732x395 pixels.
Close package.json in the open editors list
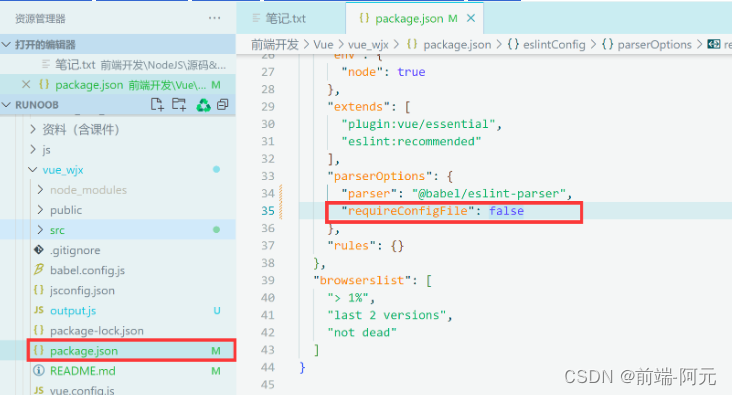(x=26, y=85)
